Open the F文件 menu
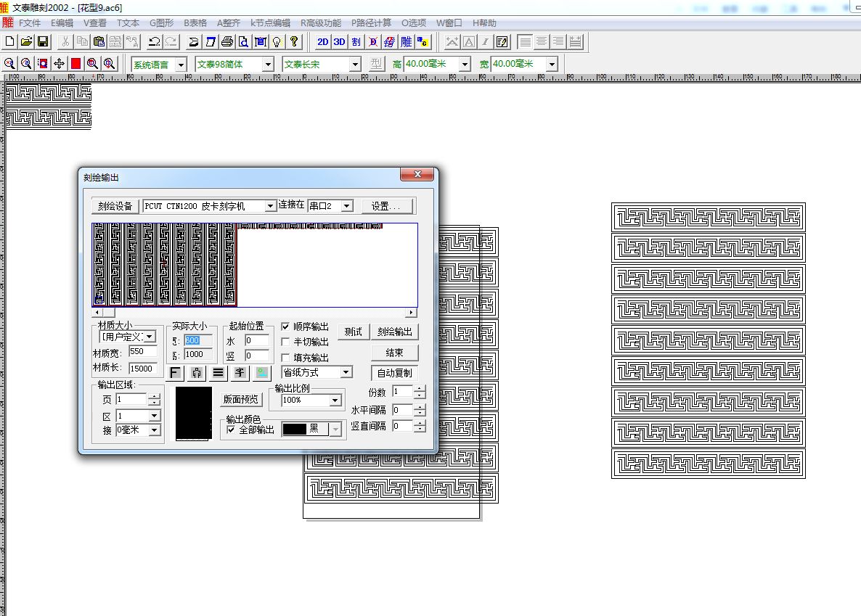 click(x=30, y=23)
